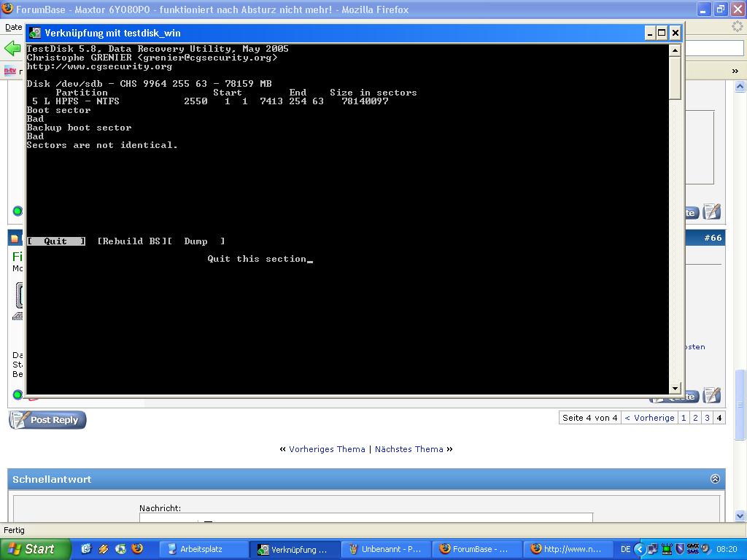Open Vorheriges Thema link

click(327, 449)
